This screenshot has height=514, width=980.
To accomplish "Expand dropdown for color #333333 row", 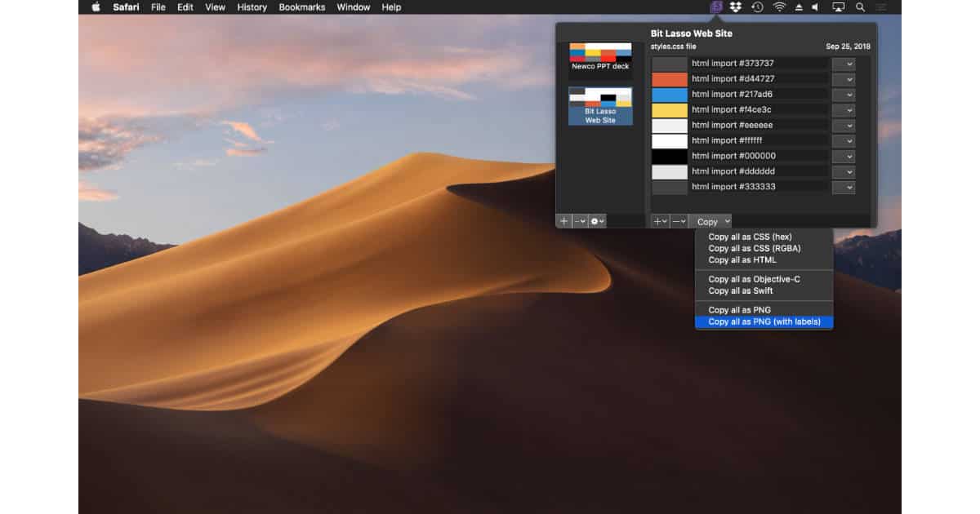I will point(844,188).
